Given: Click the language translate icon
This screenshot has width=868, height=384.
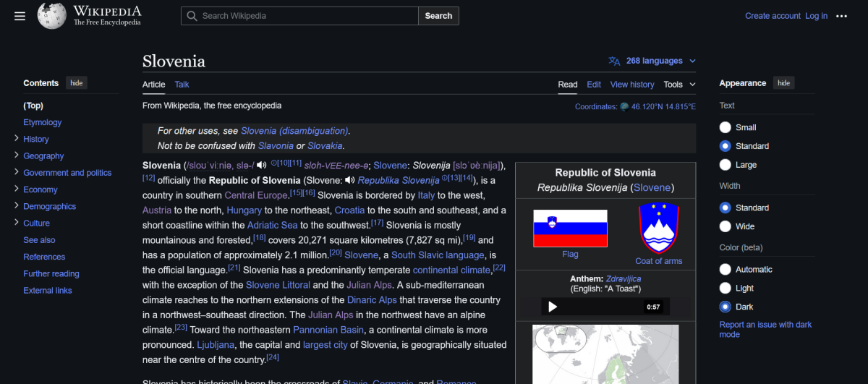Looking at the screenshot, I should coord(615,61).
